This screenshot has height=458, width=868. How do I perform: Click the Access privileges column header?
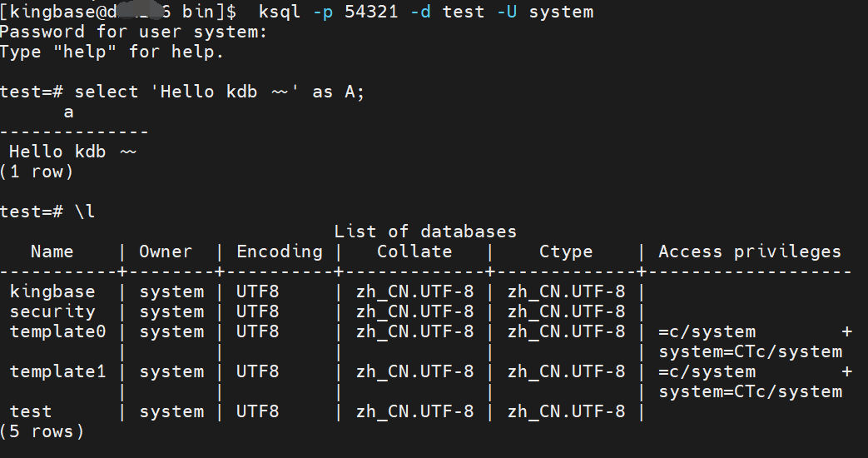750,251
